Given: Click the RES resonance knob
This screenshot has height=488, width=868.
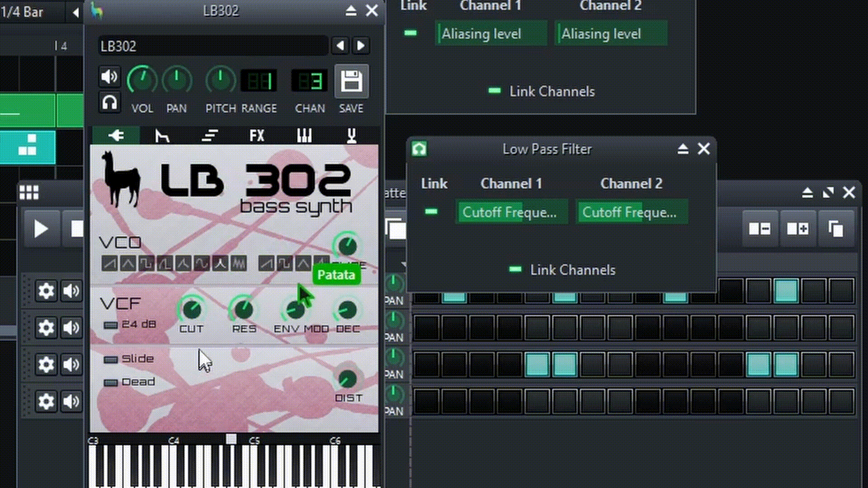Looking at the screenshot, I should click(x=244, y=310).
